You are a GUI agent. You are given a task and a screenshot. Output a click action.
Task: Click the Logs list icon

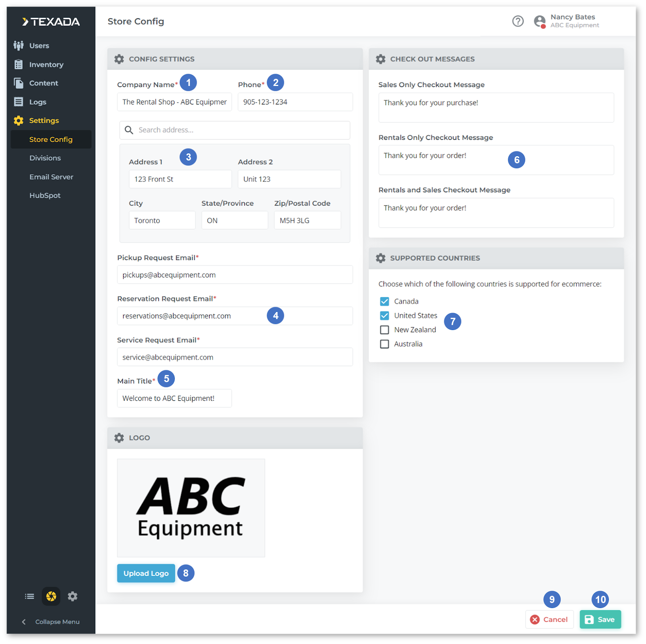click(x=19, y=102)
